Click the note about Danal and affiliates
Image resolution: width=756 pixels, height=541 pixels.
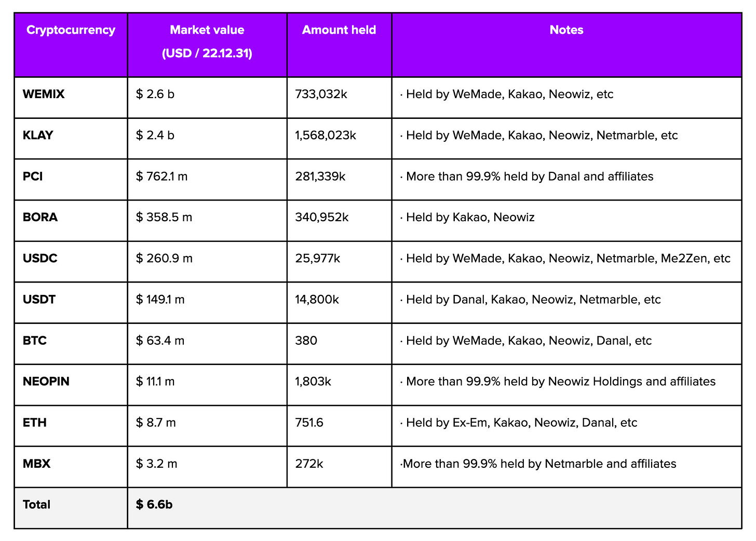pos(526,177)
